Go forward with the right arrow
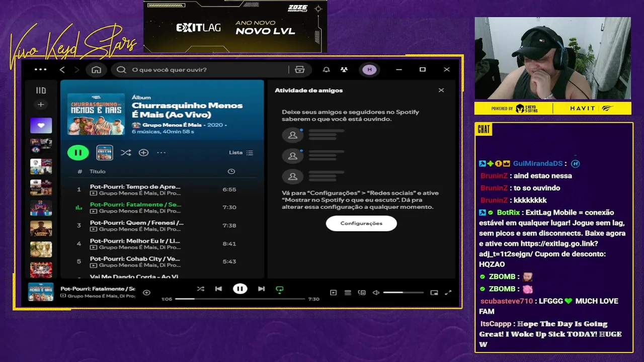Screen dimensions: 644x362 point(76,69)
